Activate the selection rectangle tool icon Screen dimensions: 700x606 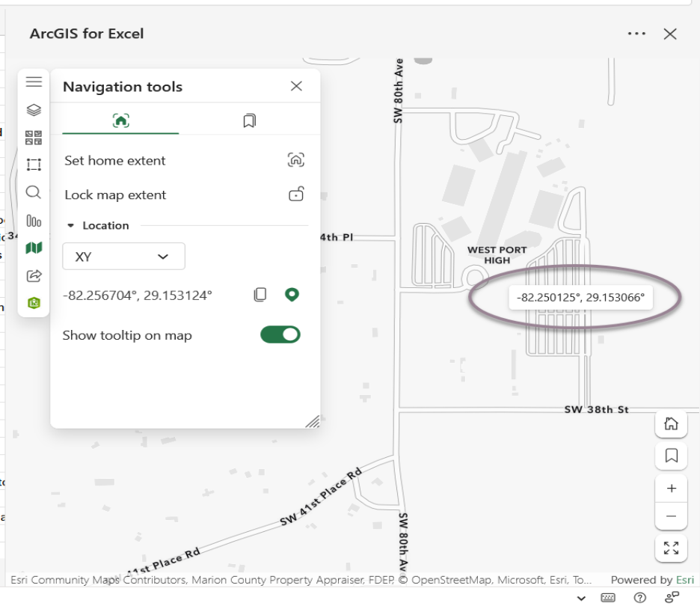point(34,165)
